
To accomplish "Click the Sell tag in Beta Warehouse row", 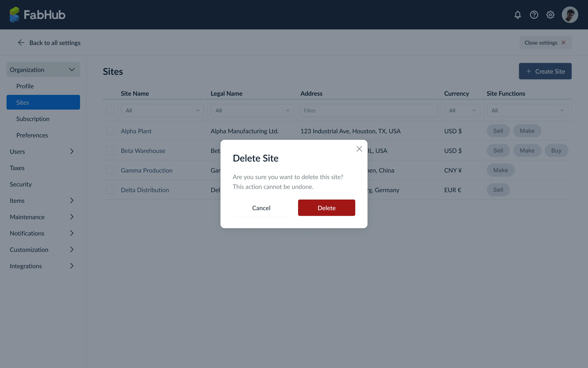I will tap(498, 150).
